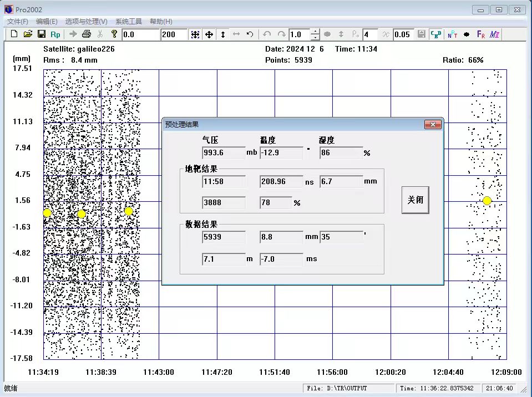Screen dimensions: 532x397
Task: Click the FR toolbar icon
Action: [x=481, y=34]
